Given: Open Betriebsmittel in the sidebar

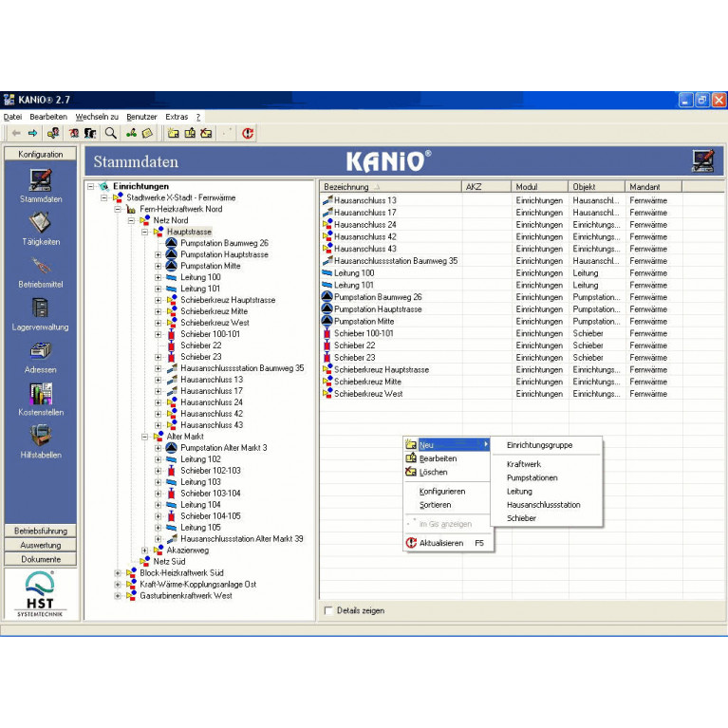Looking at the screenshot, I should 41,271.
